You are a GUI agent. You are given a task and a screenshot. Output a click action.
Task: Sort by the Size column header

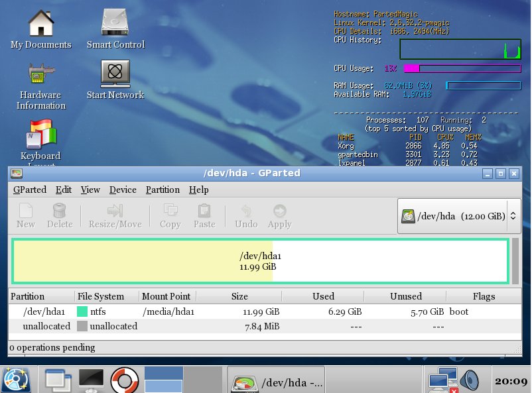click(239, 296)
